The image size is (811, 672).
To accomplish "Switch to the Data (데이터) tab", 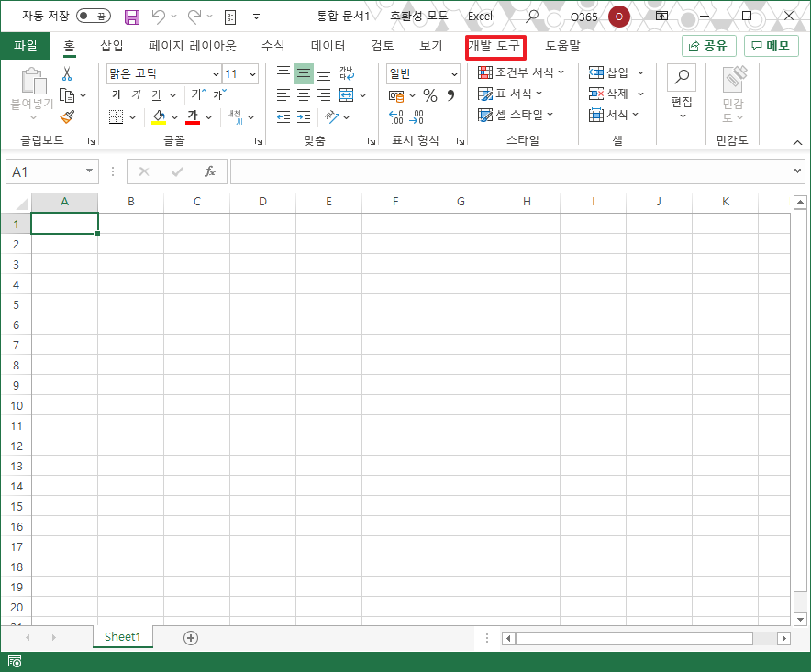I will pos(328,46).
